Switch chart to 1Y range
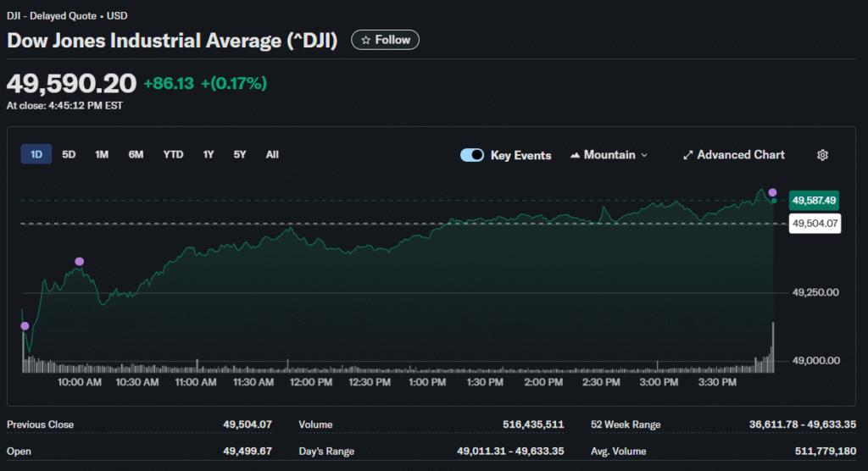Screen dimensions: 868x471 click(209, 154)
